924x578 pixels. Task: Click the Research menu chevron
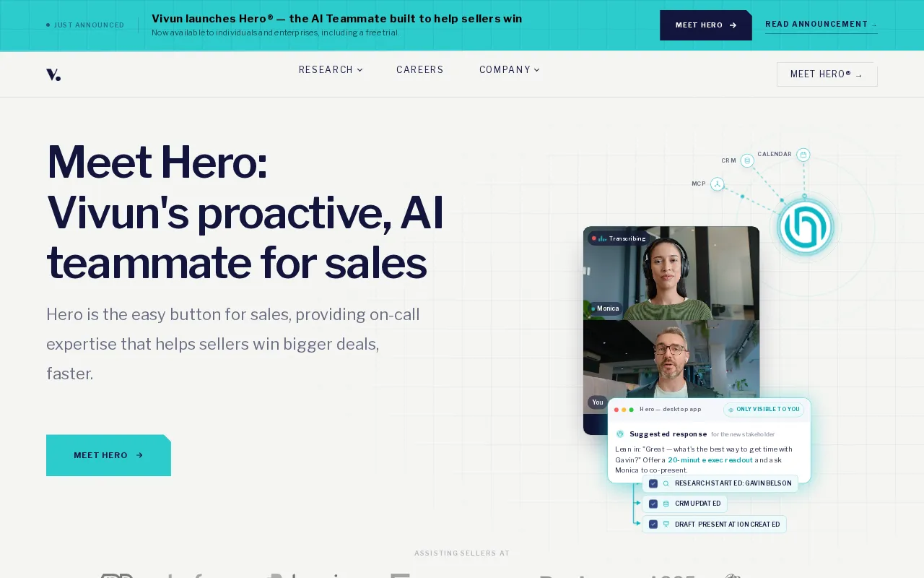[360, 70]
